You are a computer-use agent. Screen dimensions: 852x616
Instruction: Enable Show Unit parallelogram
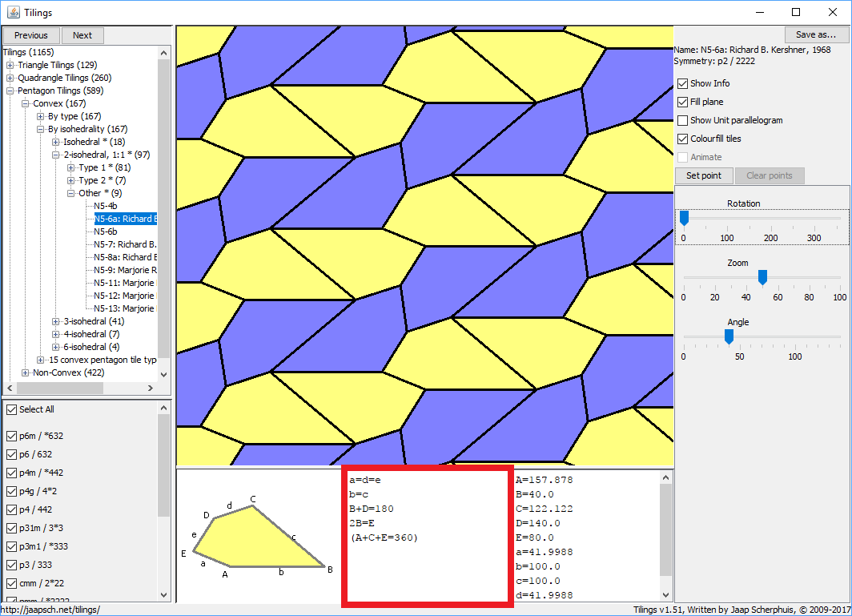point(683,121)
